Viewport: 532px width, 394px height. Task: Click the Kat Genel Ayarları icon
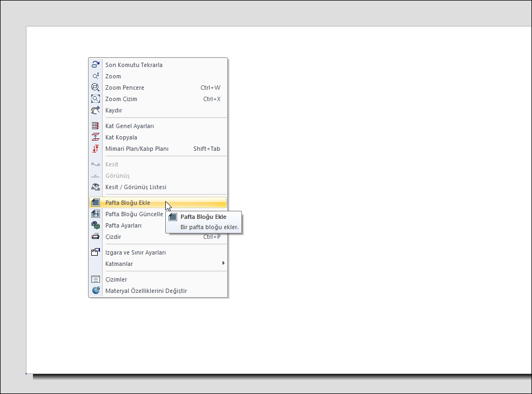pos(96,126)
